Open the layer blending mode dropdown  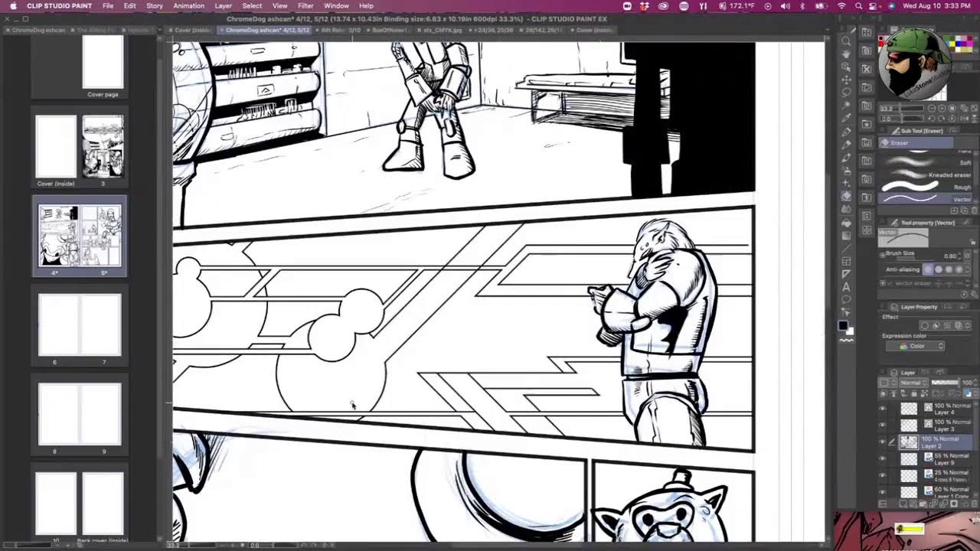tap(913, 383)
